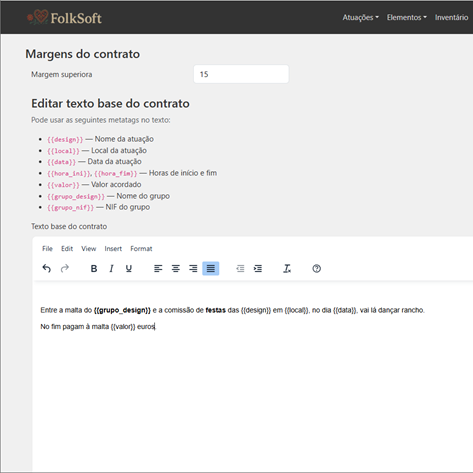Open the File menu
The height and width of the screenshot is (473, 473).
tap(47, 249)
